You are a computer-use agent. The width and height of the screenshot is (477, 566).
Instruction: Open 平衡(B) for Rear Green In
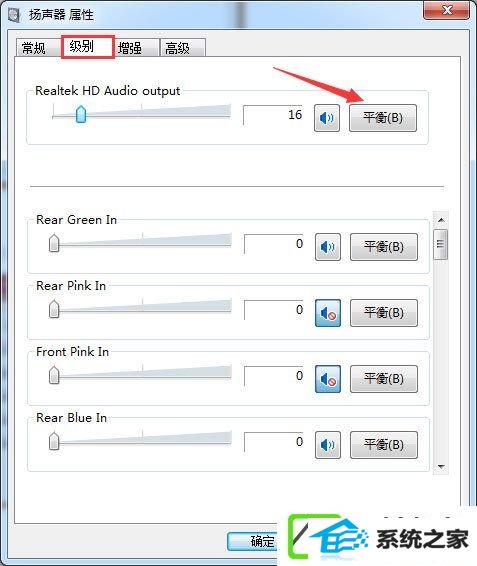pyautogui.click(x=384, y=247)
